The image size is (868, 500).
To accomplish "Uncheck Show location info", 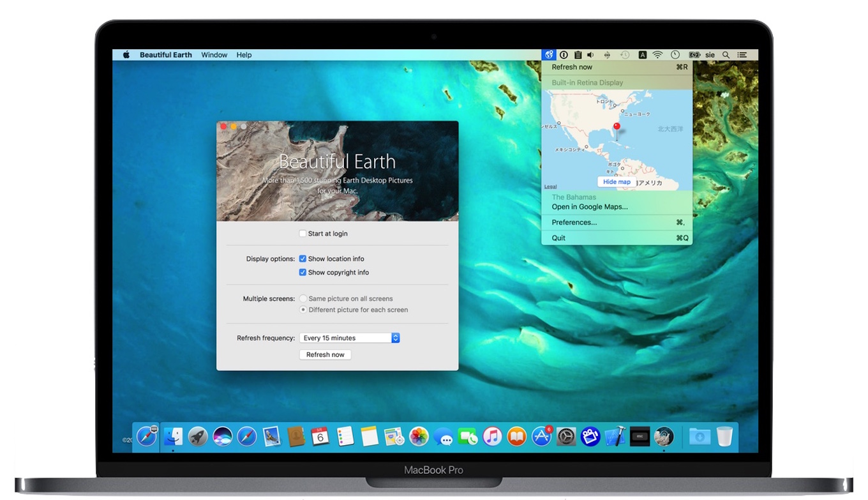I will pyautogui.click(x=303, y=259).
